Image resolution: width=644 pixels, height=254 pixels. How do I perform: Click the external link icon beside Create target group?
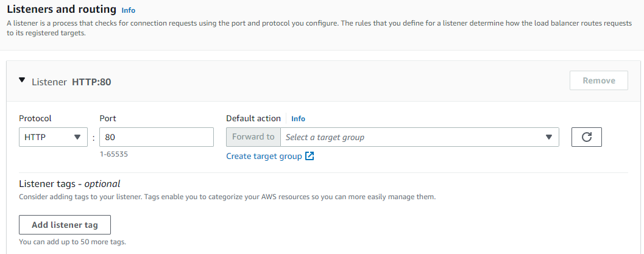310,157
